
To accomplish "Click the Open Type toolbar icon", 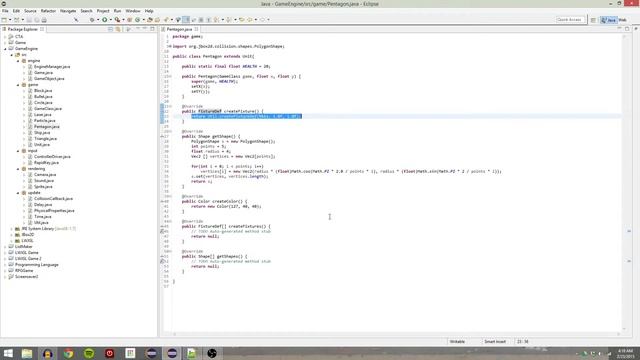I will pyautogui.click(x=150, y=20).
